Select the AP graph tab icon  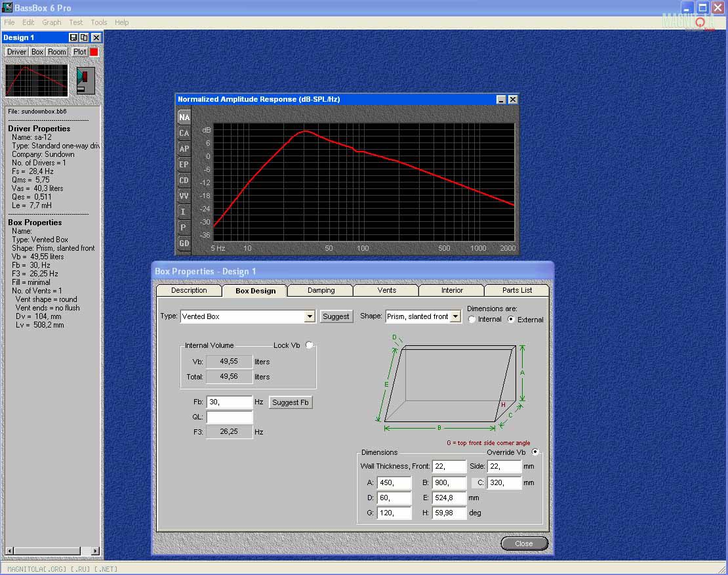(184, 149)
